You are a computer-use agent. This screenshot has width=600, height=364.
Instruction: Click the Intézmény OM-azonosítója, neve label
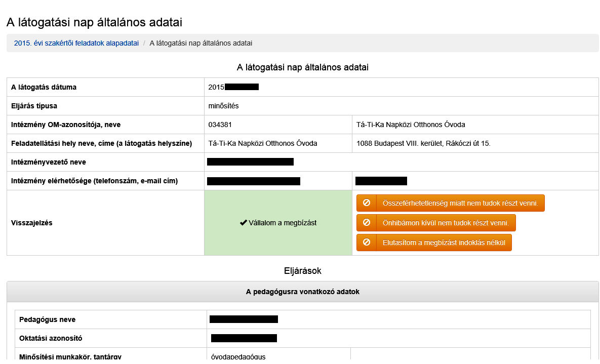click(66, 125)
